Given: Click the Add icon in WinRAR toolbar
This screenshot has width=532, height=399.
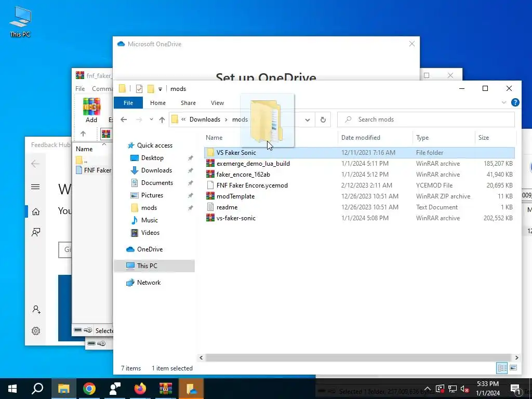Looking at the screenshot, I should coord(91,110).
